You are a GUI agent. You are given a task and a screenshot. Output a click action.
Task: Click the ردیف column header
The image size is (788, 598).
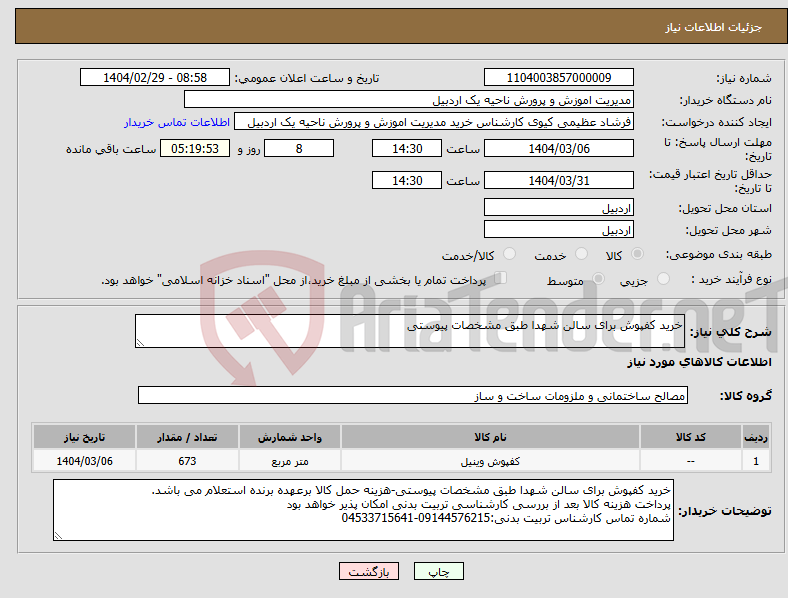pos(756,437)
